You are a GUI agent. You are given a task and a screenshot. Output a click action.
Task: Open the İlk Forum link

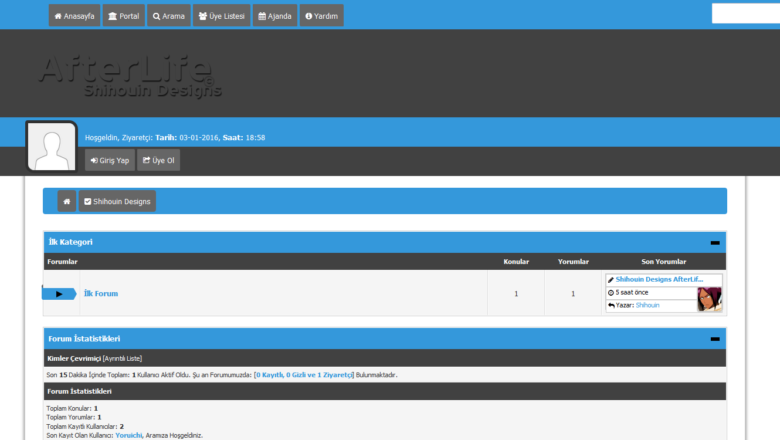pyautogui.click(x=101, y=294)
